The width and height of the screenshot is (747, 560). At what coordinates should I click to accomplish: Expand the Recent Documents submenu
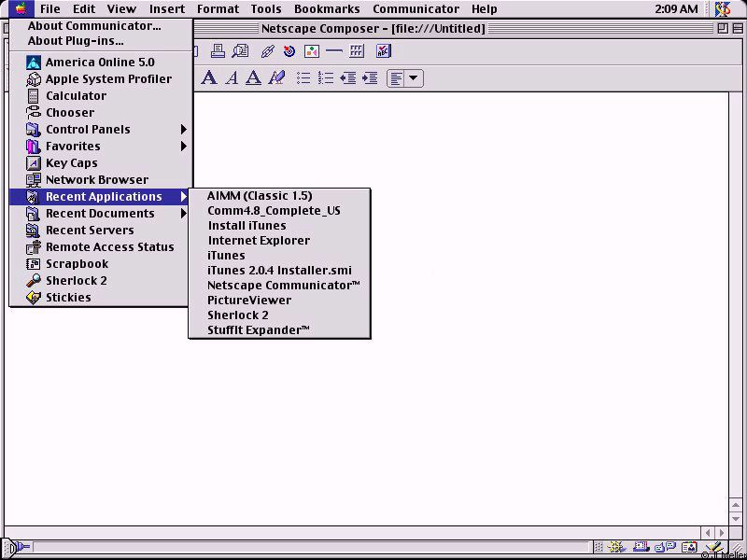pos(101,214)
